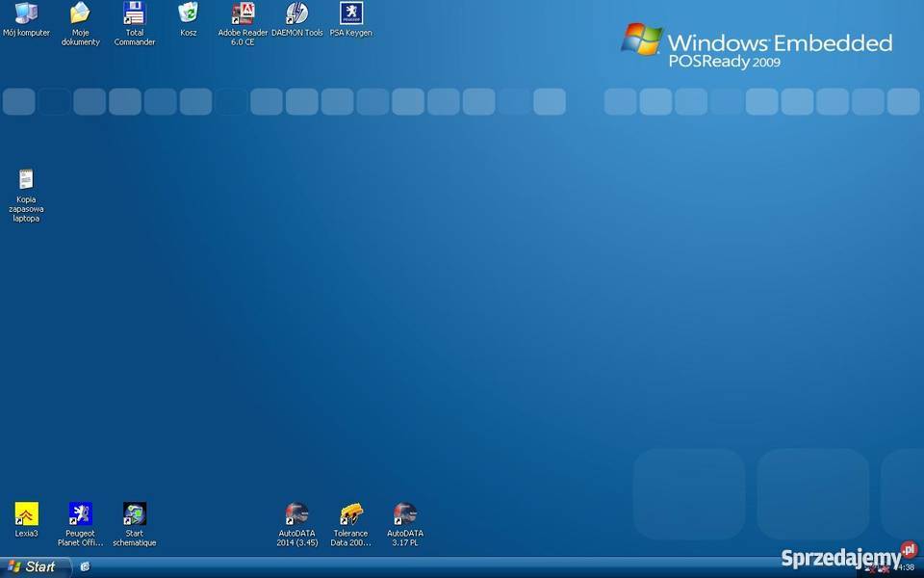
Task: Click the DAEMON Tools desktop shortcut
Action: (297, 13)
